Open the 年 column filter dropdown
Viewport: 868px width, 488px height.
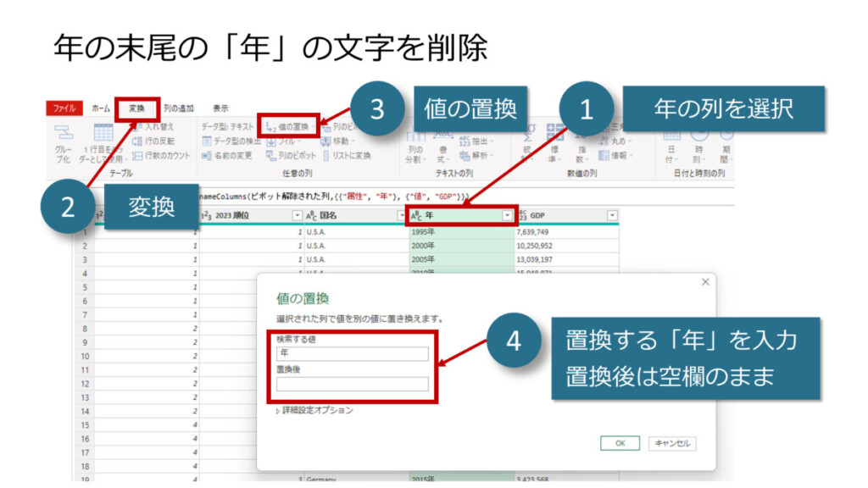(508, 216)
